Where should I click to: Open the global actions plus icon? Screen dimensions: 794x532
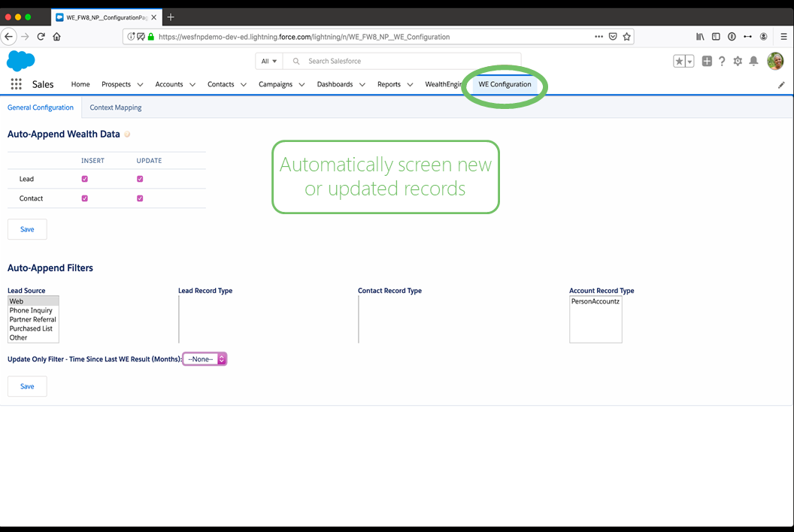pos(706,61)
